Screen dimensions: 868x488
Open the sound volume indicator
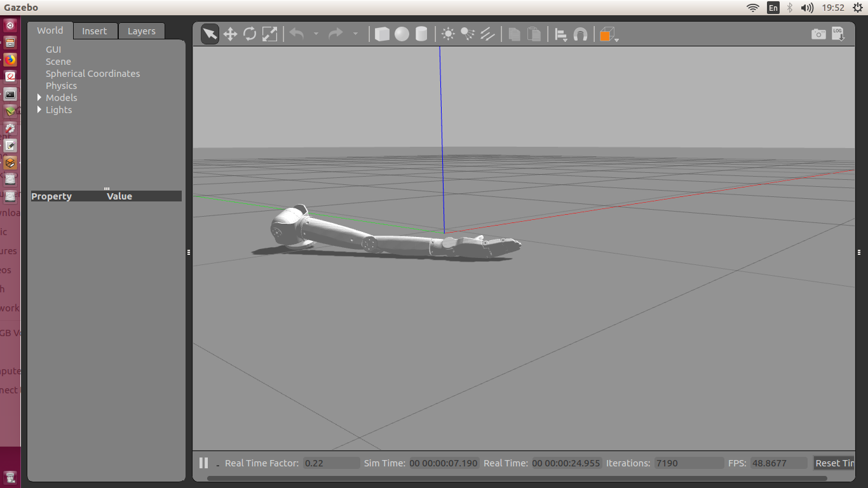[x=807, y=8]
